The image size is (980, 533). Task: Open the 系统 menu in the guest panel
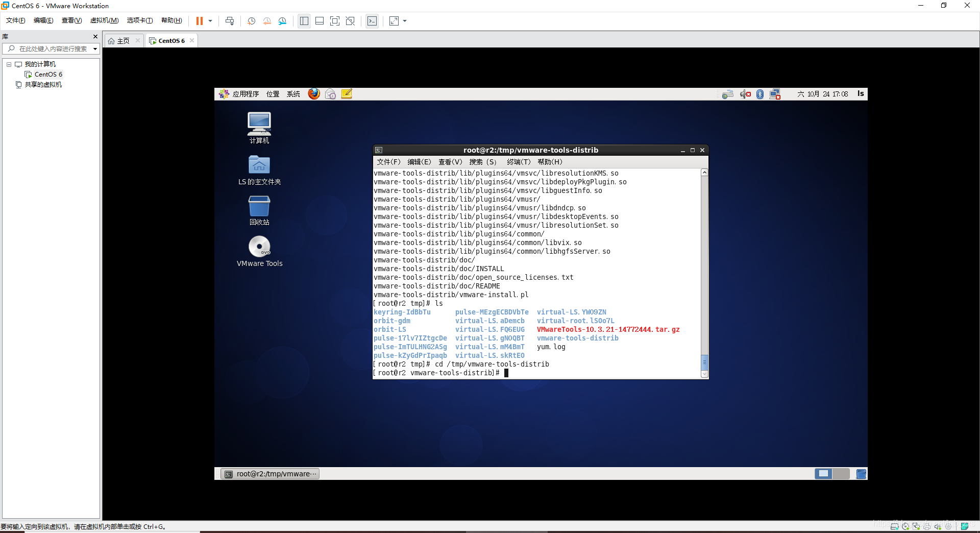(x=293, y=94)
